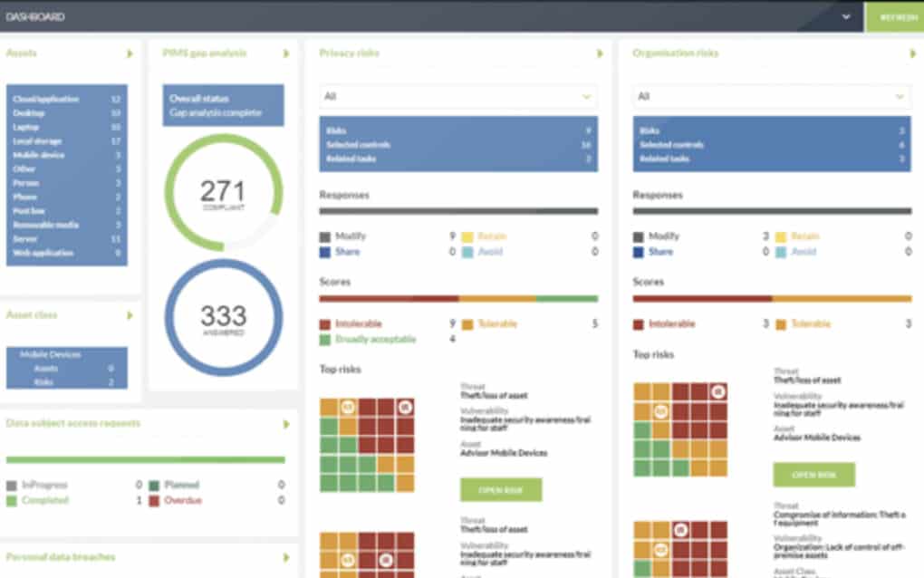The height and width of the screenshot is (578, 924).
Task: Select the Web application asset row
Action: (67, 253)
